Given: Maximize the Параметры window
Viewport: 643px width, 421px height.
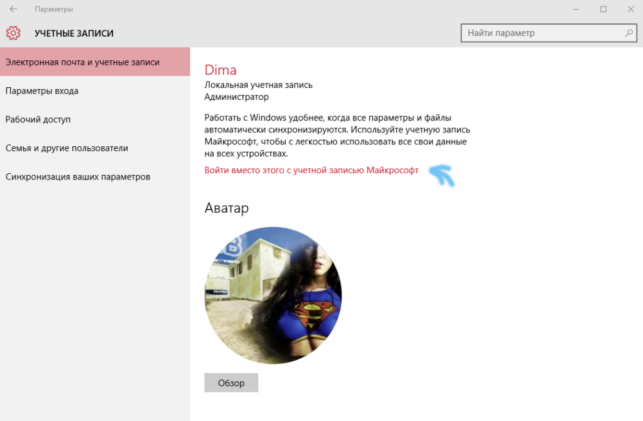Looking at the screenshot, I should pyautogui.click(x=603, y=9).
